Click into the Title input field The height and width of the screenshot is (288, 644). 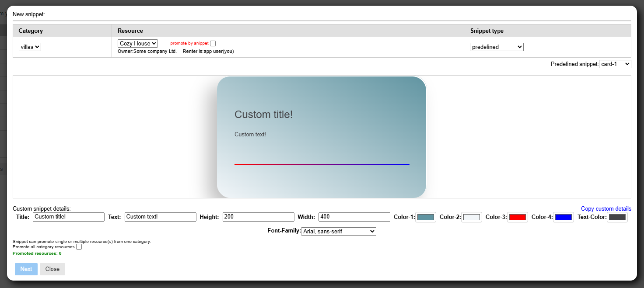tap(69, 217)
